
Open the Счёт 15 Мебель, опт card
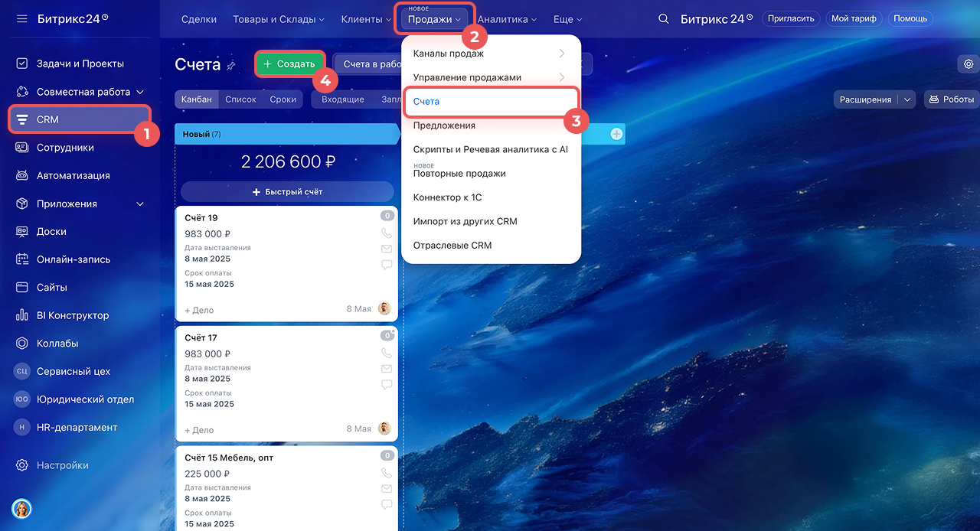click(229, 458)
